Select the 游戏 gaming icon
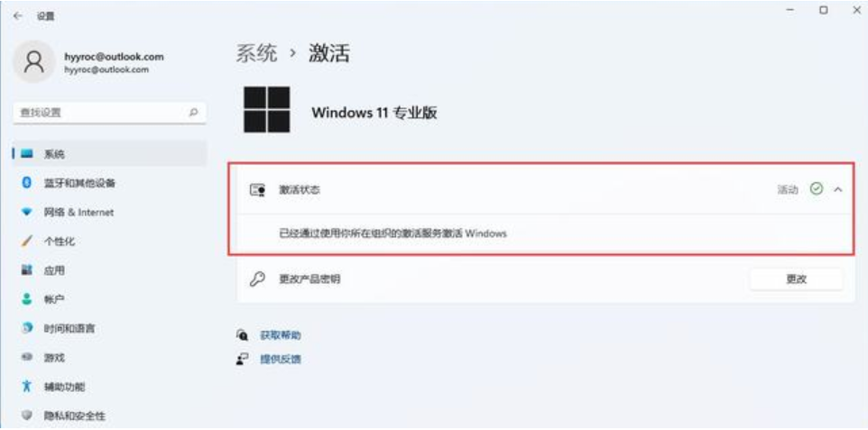Viewport: 868px width, 430px height. 26,358
